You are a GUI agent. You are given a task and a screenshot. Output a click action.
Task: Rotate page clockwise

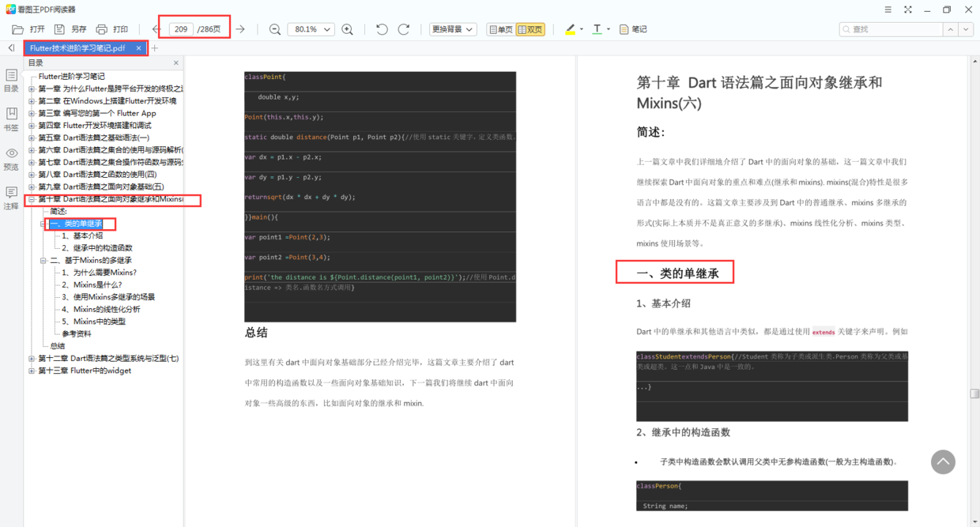click(403, 29)
